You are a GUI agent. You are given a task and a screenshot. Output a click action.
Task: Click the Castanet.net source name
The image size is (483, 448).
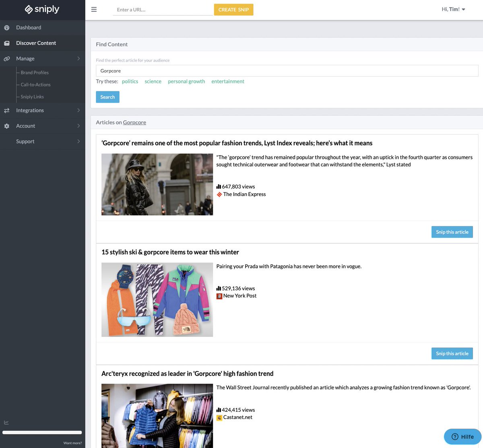(238, 417)
